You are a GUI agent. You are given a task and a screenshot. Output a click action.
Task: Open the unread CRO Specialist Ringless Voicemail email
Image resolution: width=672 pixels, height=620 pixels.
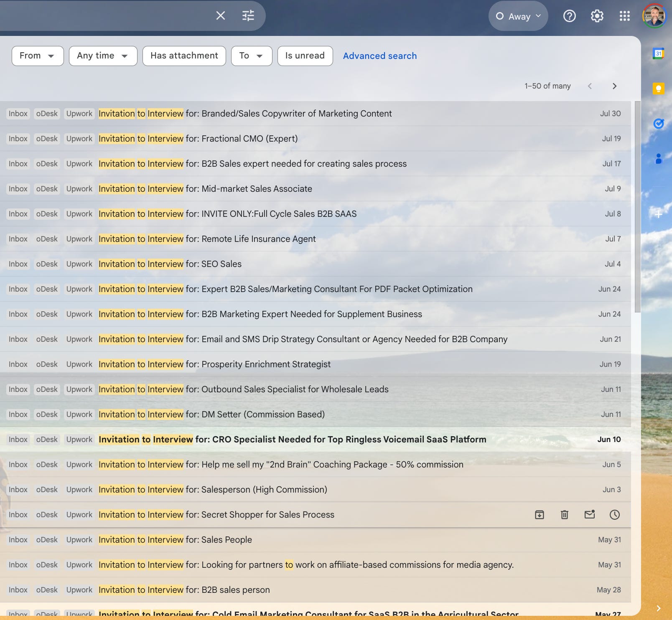[316, 440]
